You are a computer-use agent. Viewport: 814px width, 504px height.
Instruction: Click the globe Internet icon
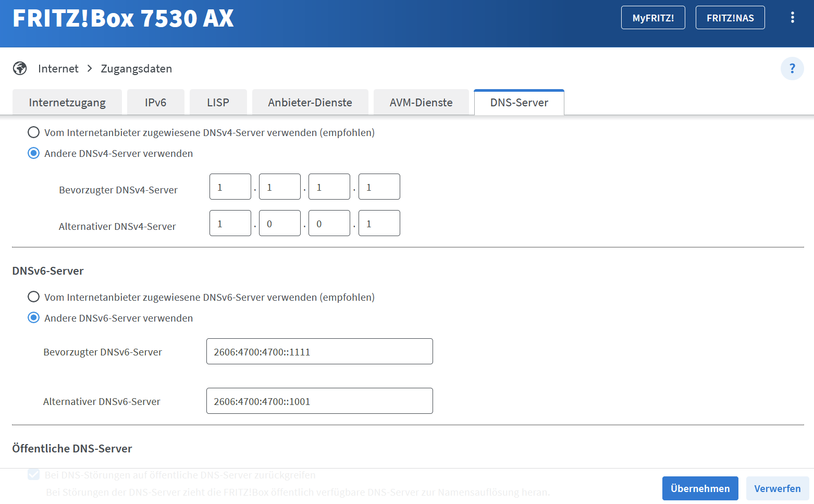click(20, 68)
